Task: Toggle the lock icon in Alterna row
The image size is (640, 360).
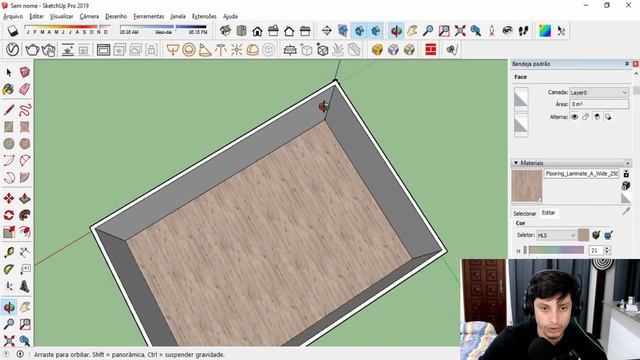Action: tap(586, 117)
